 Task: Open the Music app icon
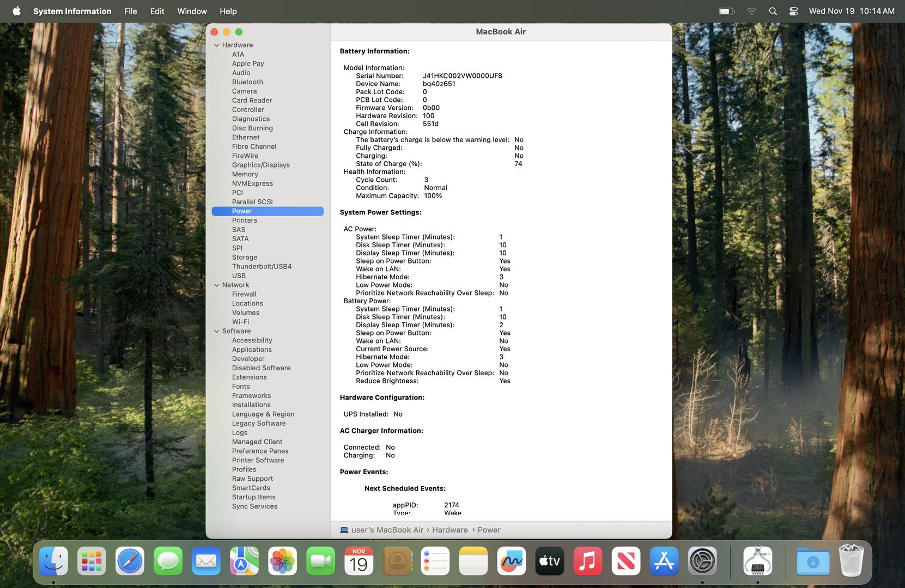point(587,561)
